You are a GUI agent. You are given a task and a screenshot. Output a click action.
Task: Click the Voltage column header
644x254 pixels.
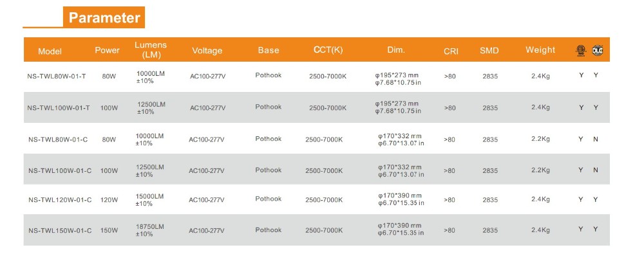[x=207, y=51]
